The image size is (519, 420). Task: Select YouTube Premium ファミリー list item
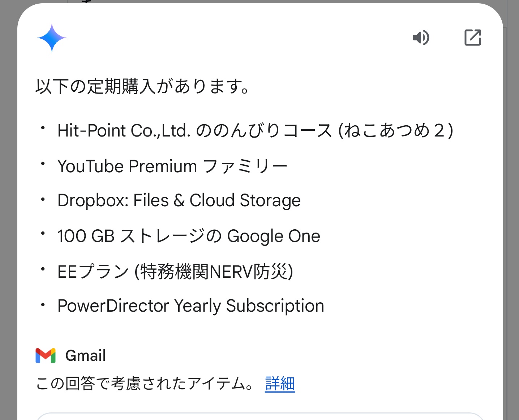(172, 166)
